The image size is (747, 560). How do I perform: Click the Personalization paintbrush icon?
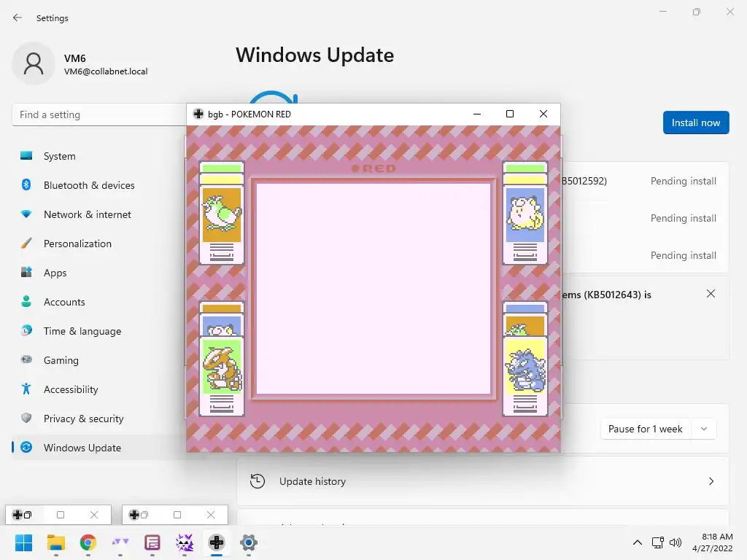[26, 244]
